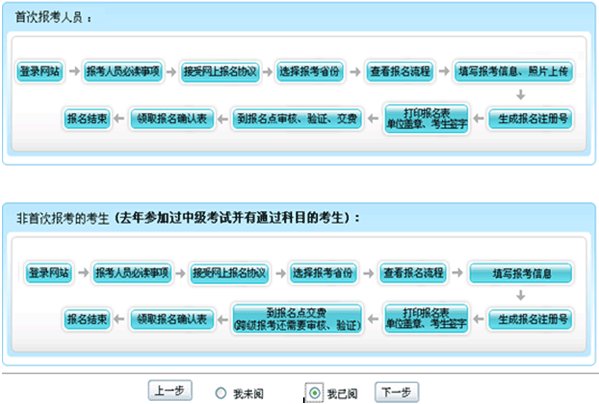This screenshot has height=404, width=599.
Task: Click 报名结束 box in first-time applicant flow
Action: click(x=87, y=118)
